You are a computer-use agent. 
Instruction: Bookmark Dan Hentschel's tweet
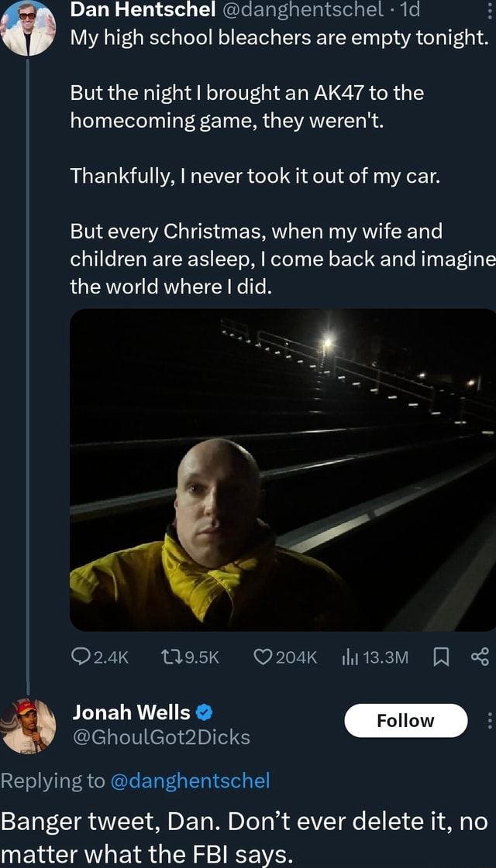pos(439,657)
